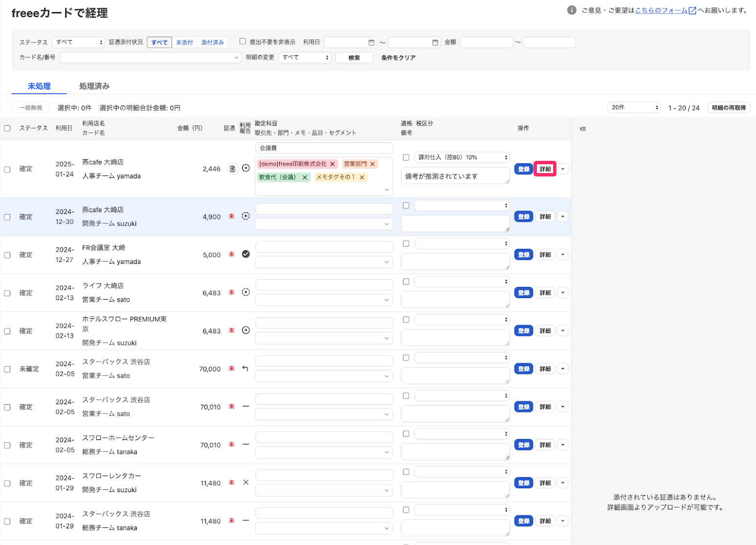Click the red 未 mark in 4,900 row
756x545 pixels.
232,216
